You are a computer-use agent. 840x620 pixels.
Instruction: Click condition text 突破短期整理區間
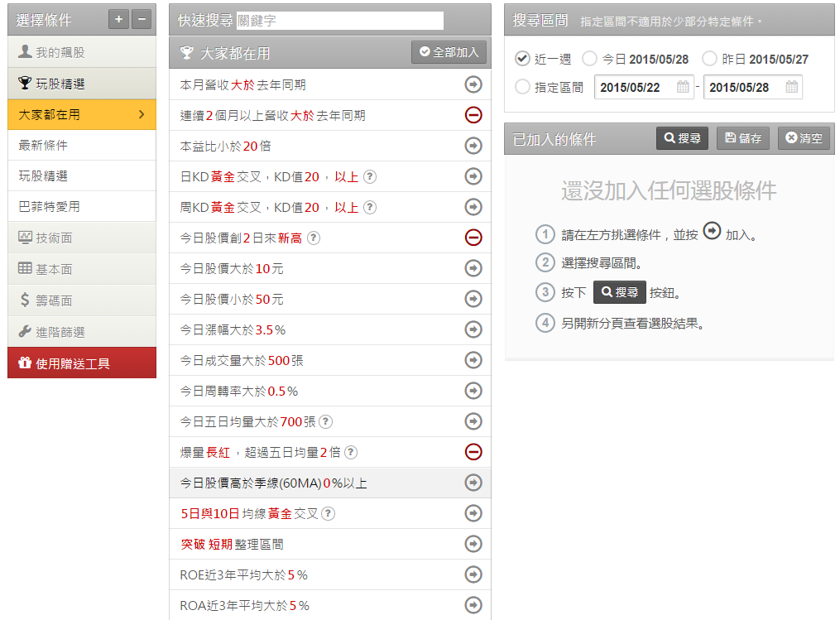(232, 545)
